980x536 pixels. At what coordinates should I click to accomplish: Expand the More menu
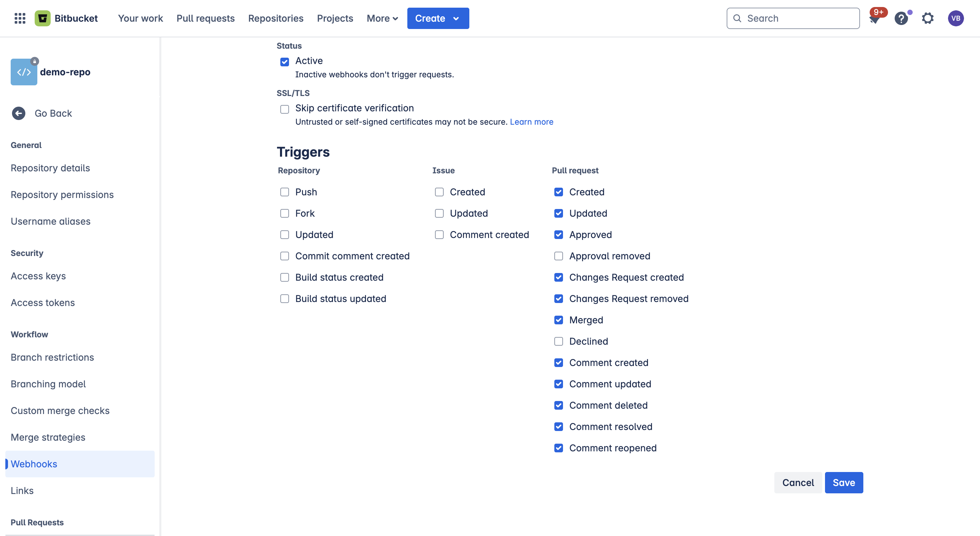pos(382,18)
